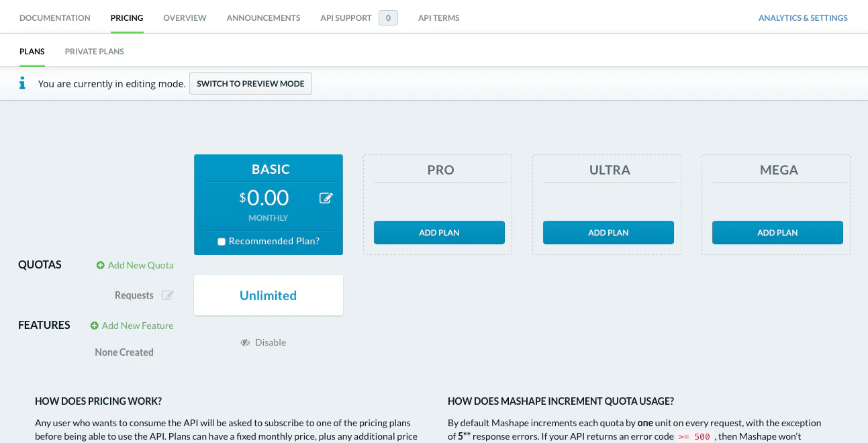The height and width of the screenshot is (443, 868).
Task: Click the green plus icon beside Add New Feature
Action: tap(95, 326)
